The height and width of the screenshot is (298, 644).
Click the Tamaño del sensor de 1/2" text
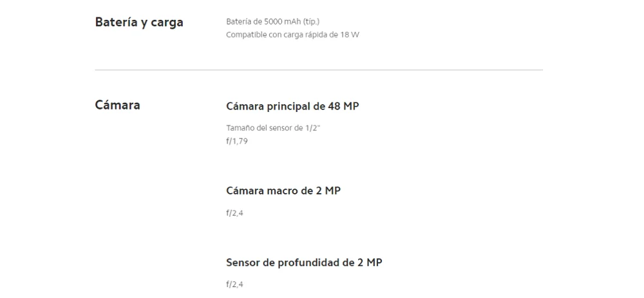(x=272, y=128)
